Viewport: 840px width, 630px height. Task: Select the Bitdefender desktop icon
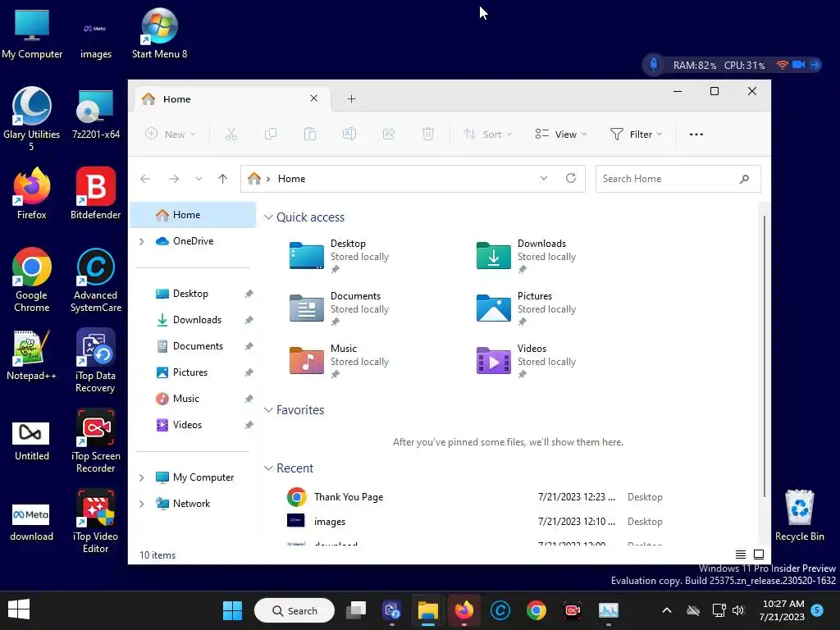point(95,194)
